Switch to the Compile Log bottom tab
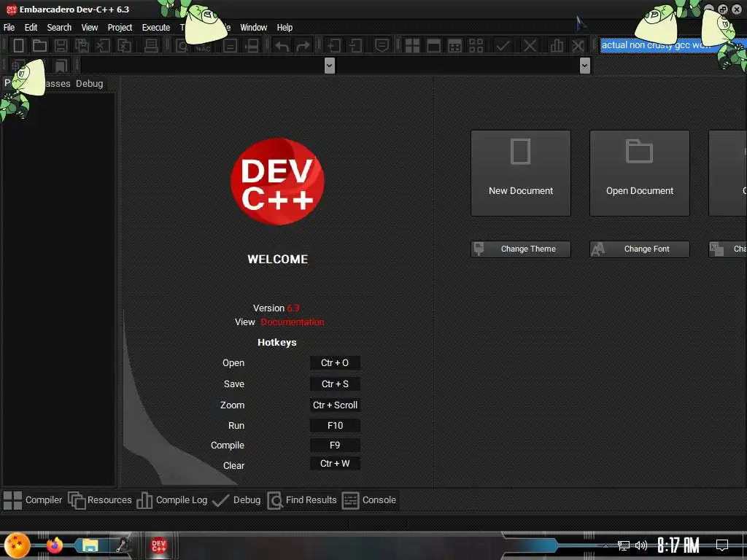This screenshot has height=560, width=747. tap(172, 500)
